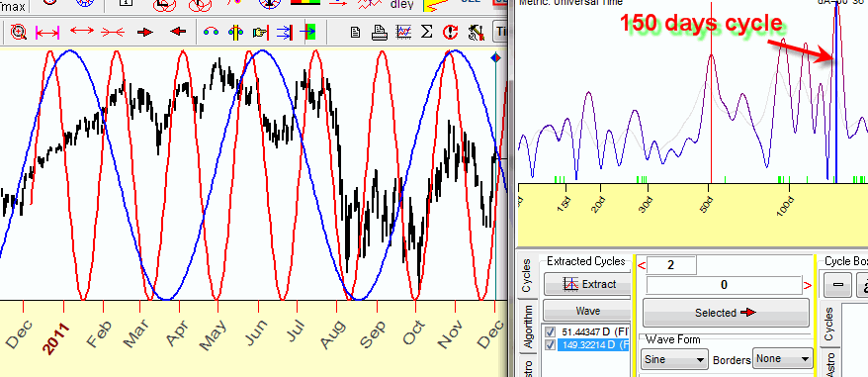
Task: Uncheck the 149.32214 D cycle checkbox
Action: pyautogui.click(x=551, y=345)
